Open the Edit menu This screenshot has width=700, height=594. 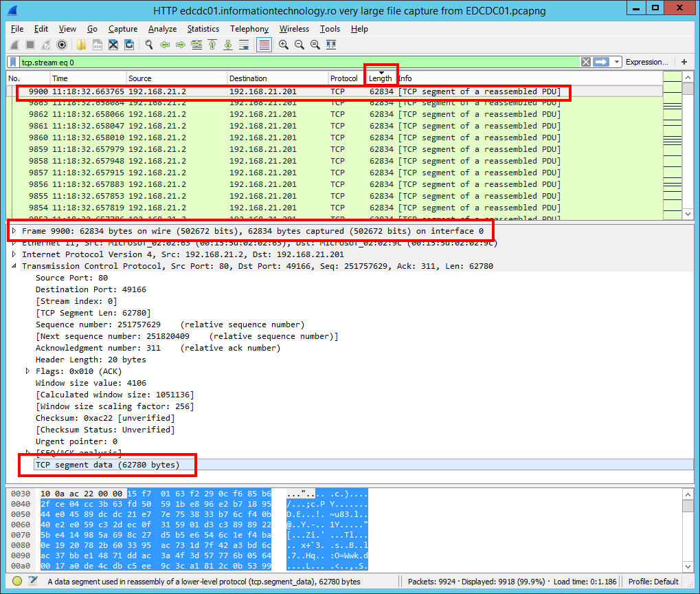pyautogui.click(x=41, y=29)
